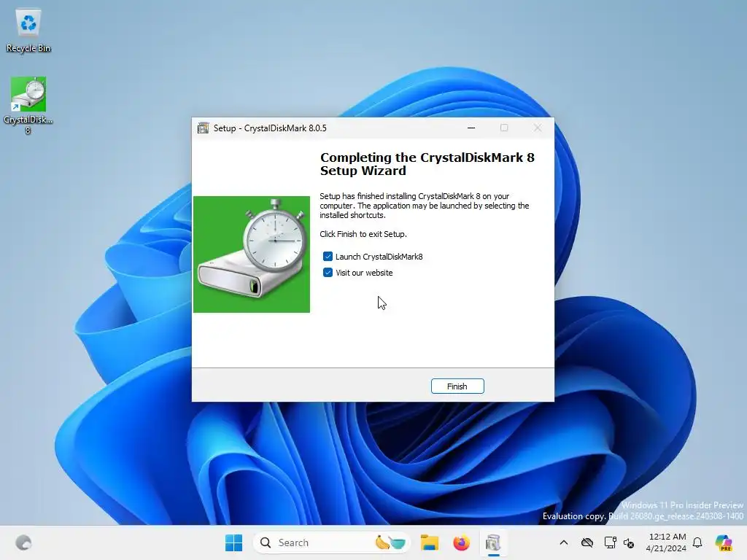Select the Setup installer taskbar icon
Image resolution: width=747 pixels, height=560 pixels.
494,542
